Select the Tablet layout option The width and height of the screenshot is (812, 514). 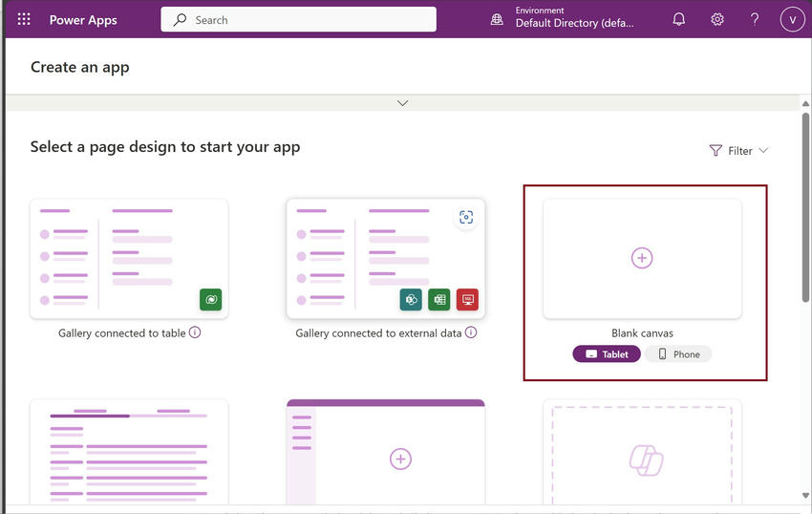click(607, 353)
